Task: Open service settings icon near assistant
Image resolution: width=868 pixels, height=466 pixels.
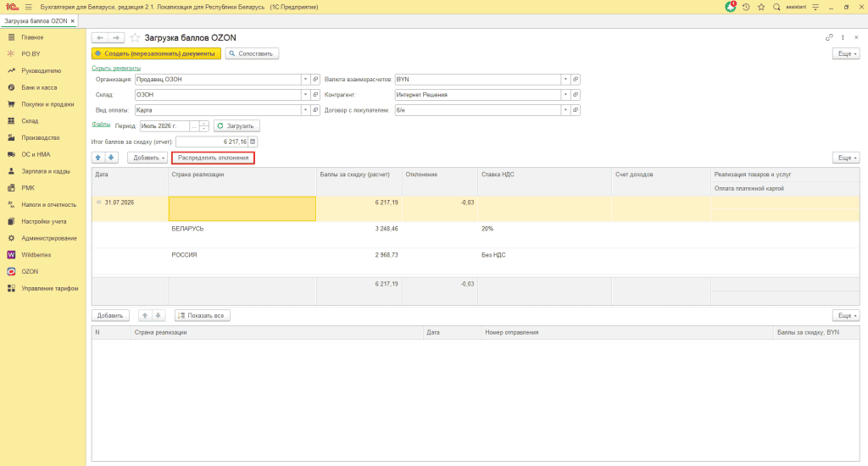Action: (x=815, y=7)
